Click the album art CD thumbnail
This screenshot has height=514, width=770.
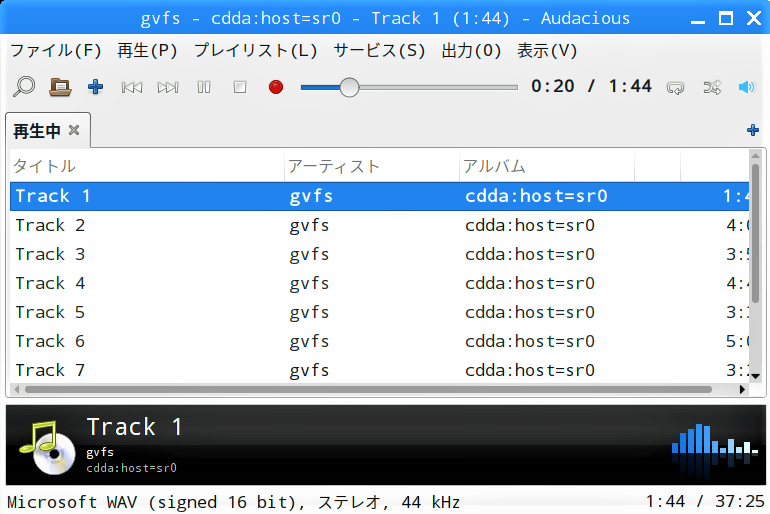[48, 447]
